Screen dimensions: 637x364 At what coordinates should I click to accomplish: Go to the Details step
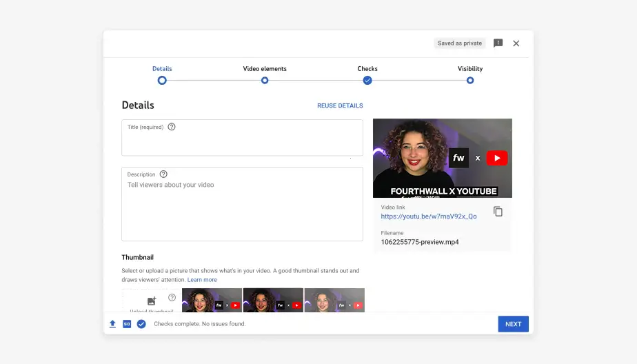(x=162, y=80)
